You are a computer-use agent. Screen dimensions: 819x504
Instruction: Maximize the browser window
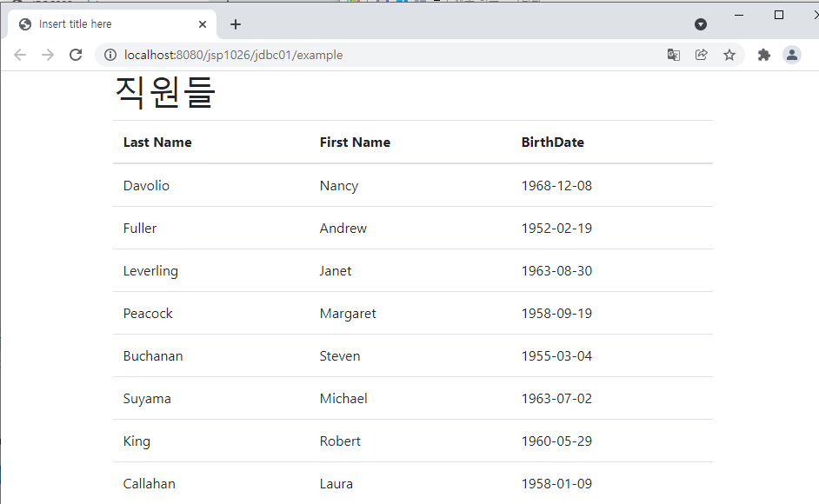(x=779, y=15)
